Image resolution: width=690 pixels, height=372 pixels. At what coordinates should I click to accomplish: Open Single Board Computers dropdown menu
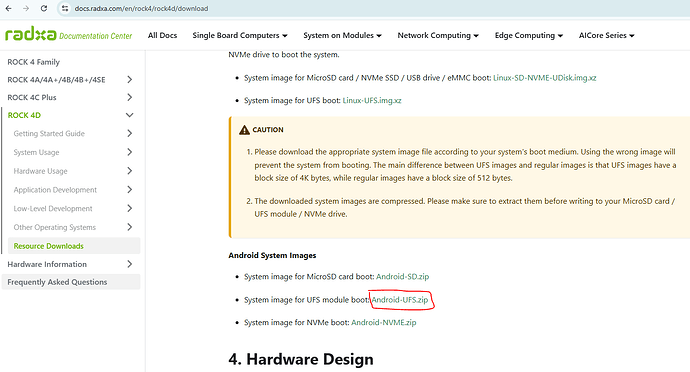point(240,35)
